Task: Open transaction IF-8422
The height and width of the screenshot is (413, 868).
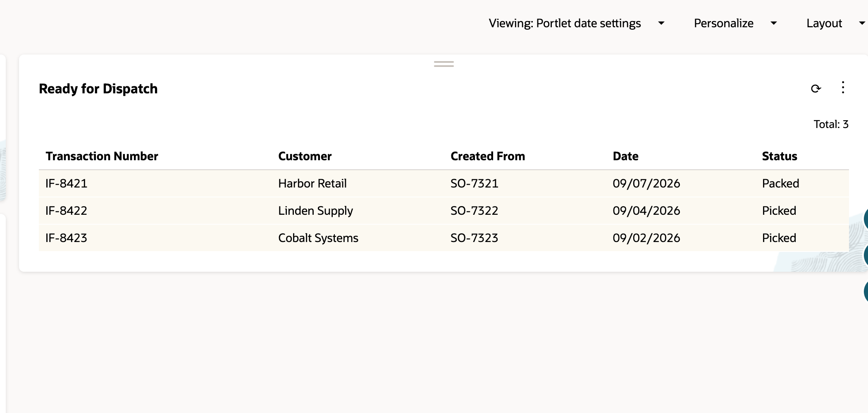Action: tap(66, 211)
